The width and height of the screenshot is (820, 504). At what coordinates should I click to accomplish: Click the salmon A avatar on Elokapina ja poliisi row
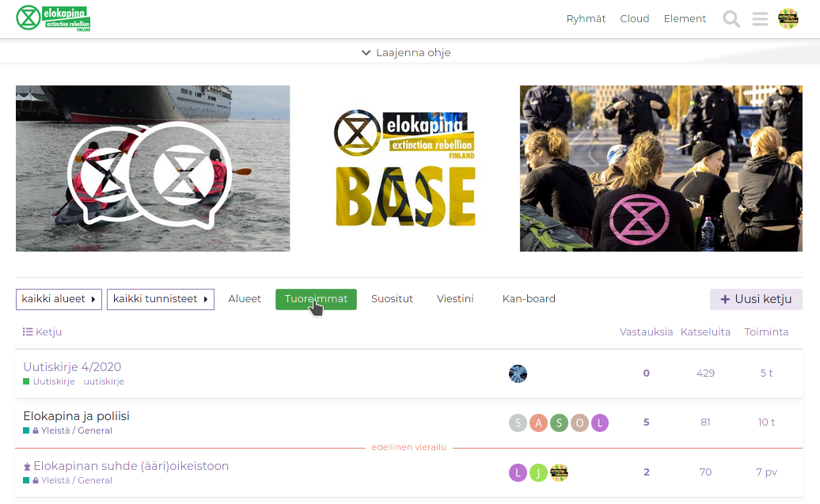(538, 423)
